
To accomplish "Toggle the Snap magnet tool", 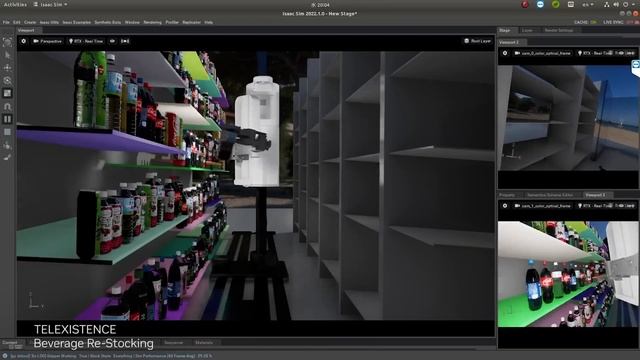I will click(x=7, y=107).
